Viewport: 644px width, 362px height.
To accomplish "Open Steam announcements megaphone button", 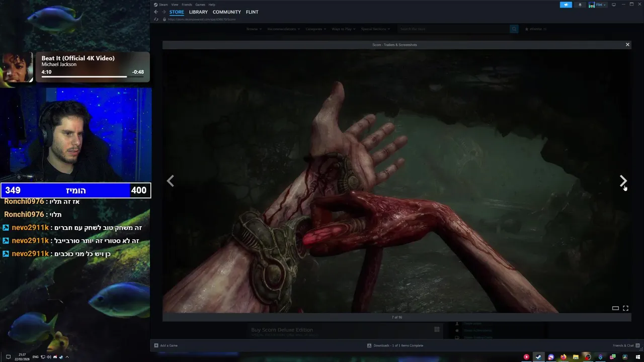I will [x=566, y=5].
